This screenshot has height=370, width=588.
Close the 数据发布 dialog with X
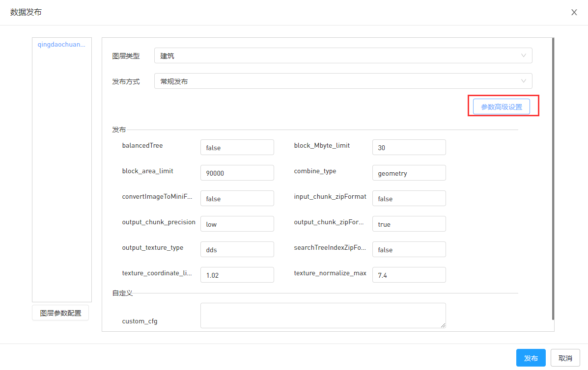point(574,12)
